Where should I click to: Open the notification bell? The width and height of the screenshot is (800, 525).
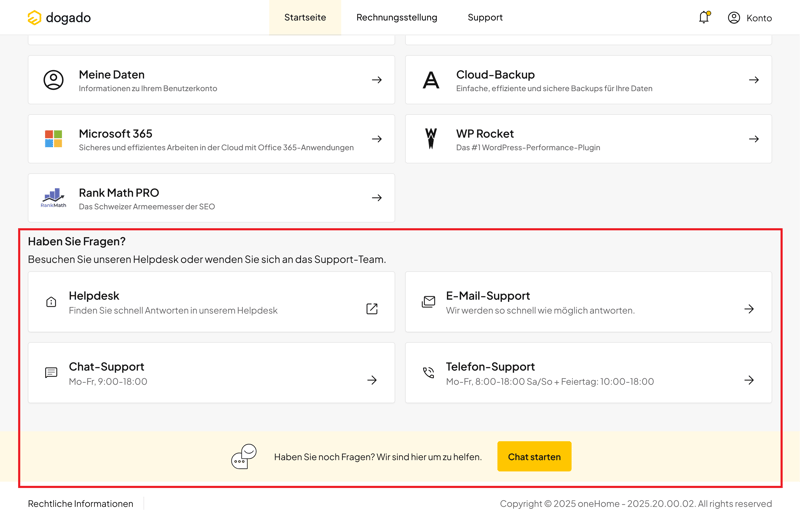tap(704, 17)
